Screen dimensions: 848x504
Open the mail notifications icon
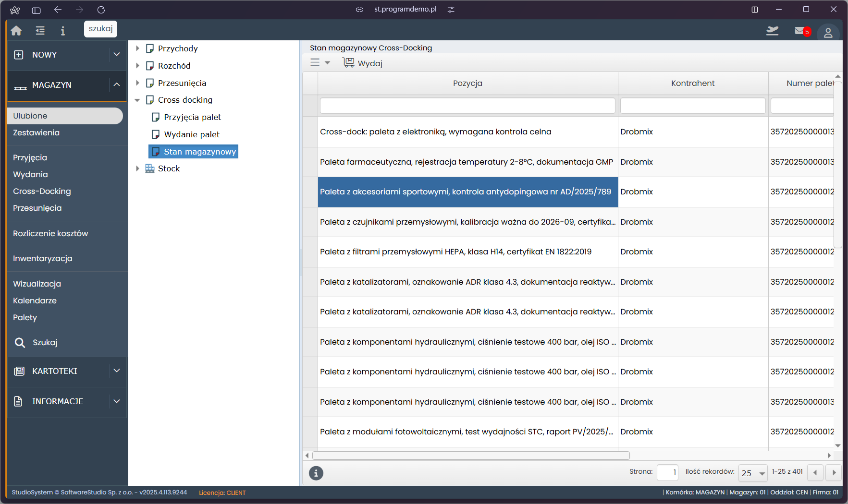pyautogui.click(x=801, y=31)
